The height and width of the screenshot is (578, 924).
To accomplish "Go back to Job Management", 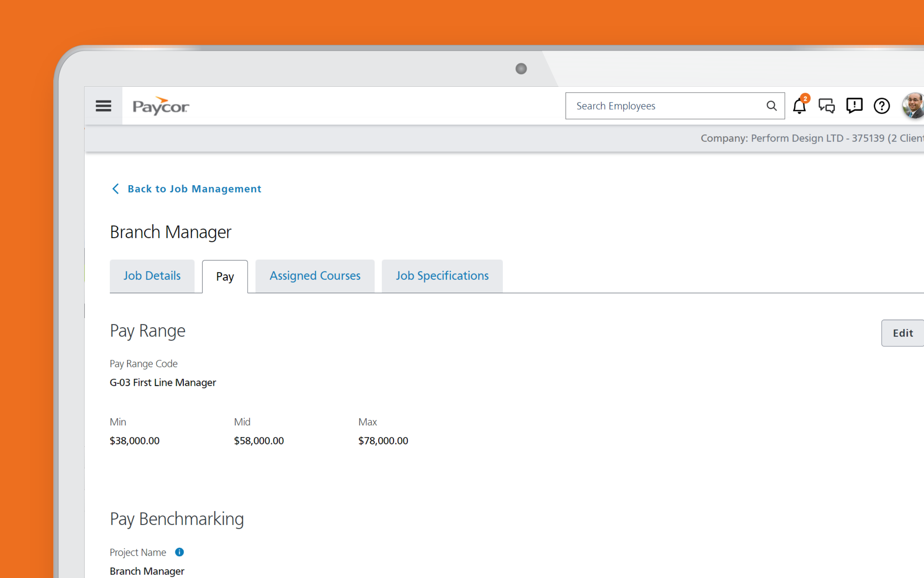I will pyautogui.click(x=194, y=189).
